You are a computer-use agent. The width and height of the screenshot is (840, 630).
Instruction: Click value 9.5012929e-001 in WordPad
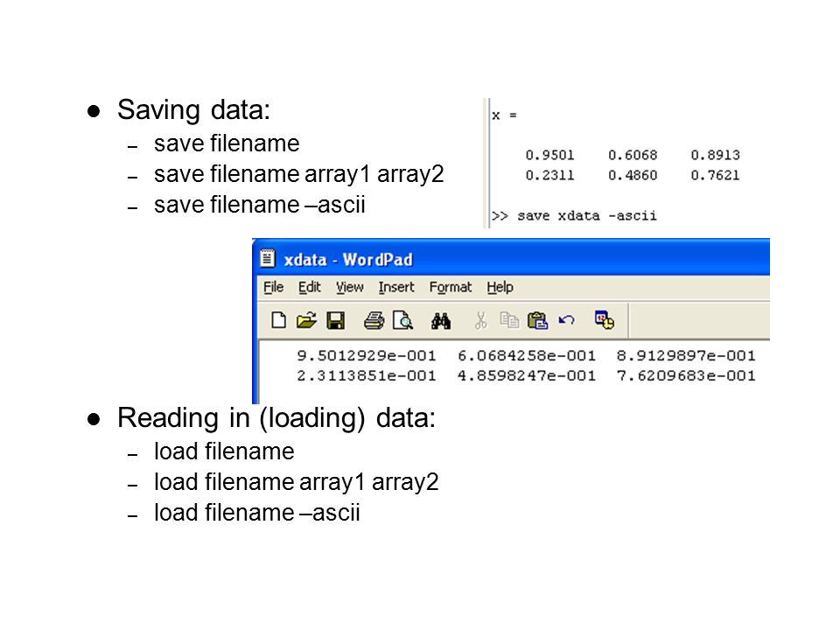[x=367, y=356]
